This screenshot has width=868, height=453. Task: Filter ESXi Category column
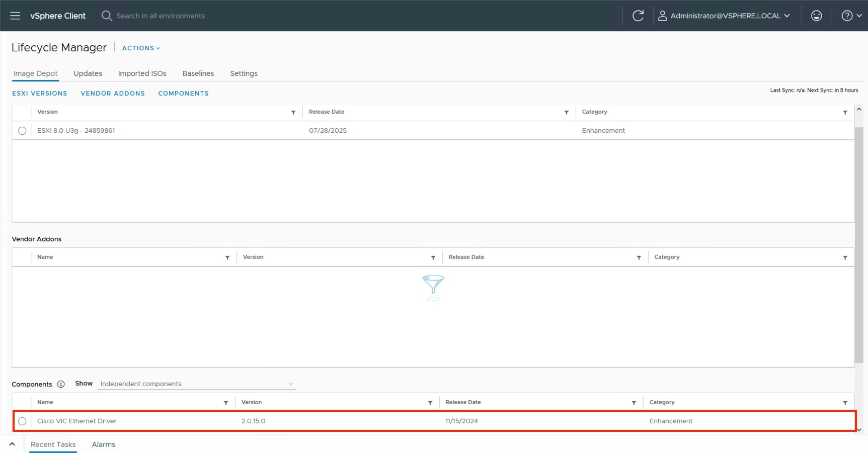tap(845, 112)
